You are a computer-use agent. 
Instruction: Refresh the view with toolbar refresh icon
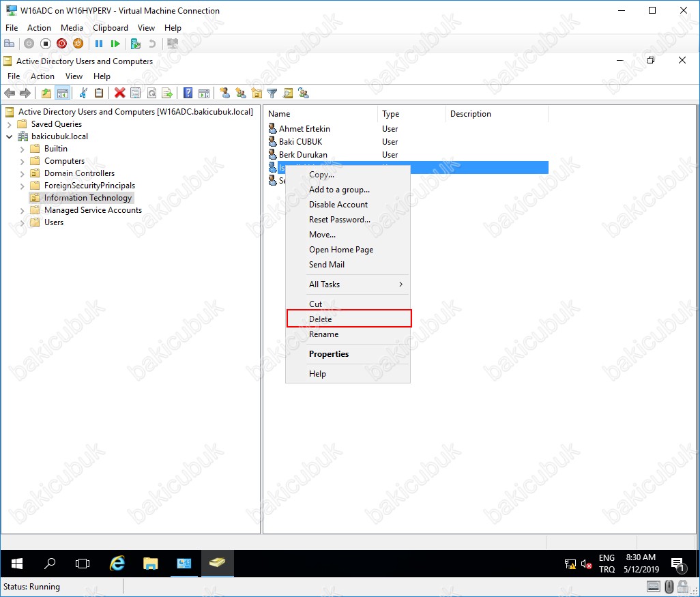(151, 93)
